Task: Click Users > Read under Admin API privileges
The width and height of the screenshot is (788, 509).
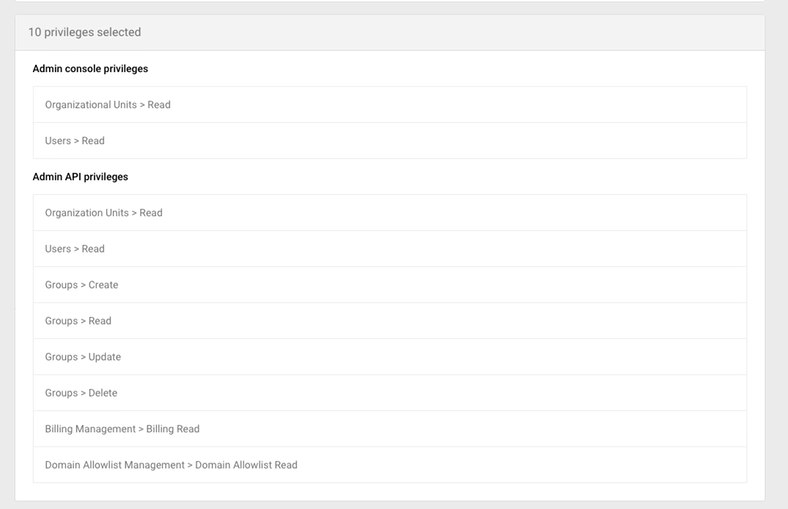Action: click(75, 249)
